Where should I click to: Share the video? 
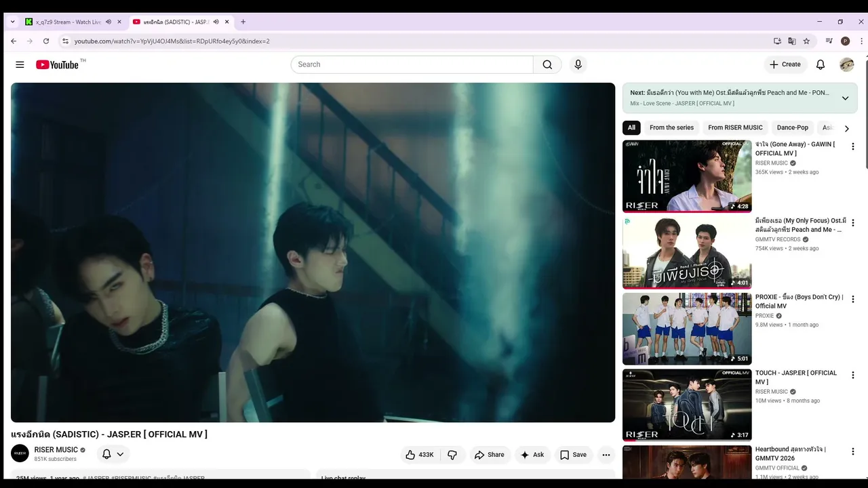(489, 455)
